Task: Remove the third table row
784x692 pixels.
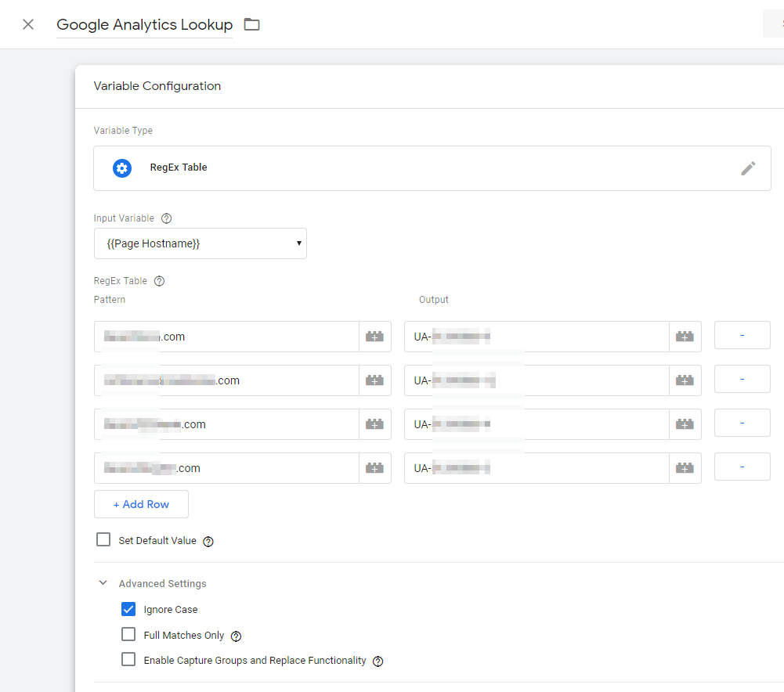Action: (x=742, y=423)
